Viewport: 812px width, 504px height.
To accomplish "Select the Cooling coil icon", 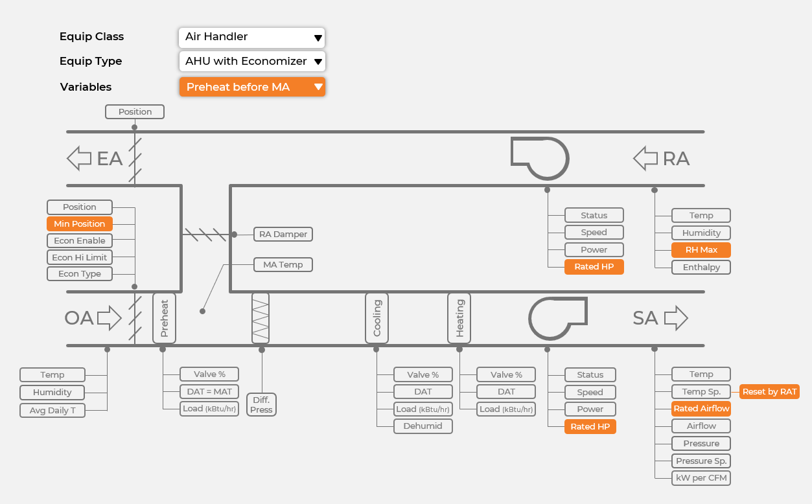I will 377,317.
